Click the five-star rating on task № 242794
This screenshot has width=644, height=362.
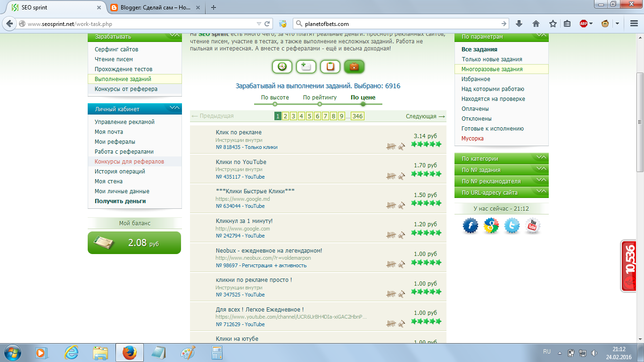[x=426, y=233]
